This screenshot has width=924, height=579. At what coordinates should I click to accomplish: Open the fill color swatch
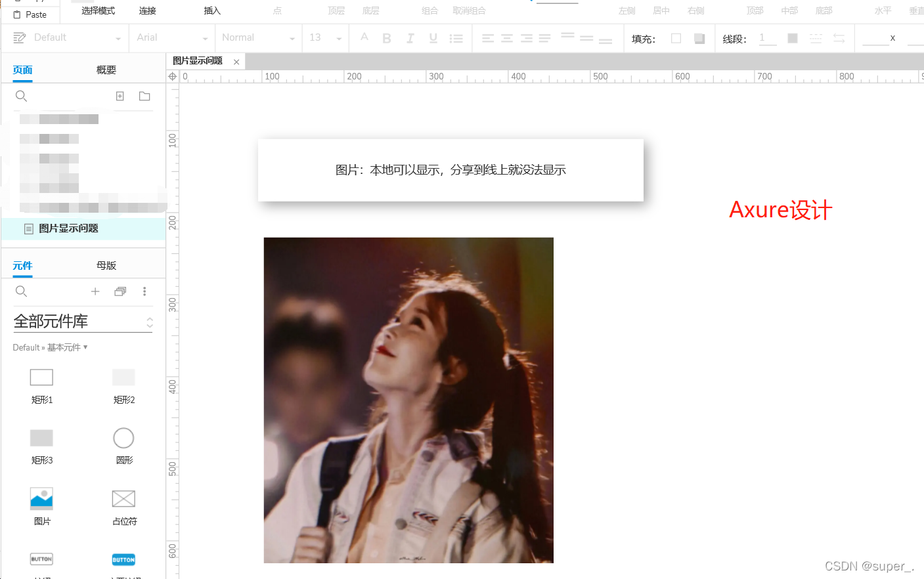click(x=676, y=38)
